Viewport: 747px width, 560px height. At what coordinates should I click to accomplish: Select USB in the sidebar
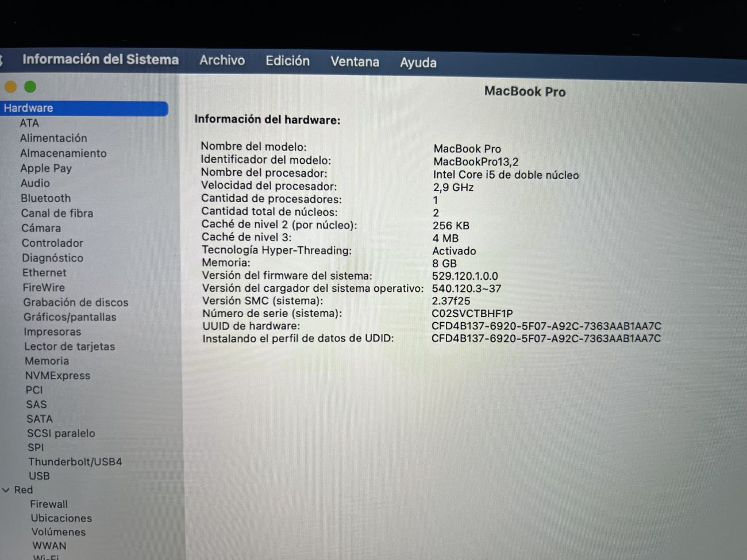point(39,476)
